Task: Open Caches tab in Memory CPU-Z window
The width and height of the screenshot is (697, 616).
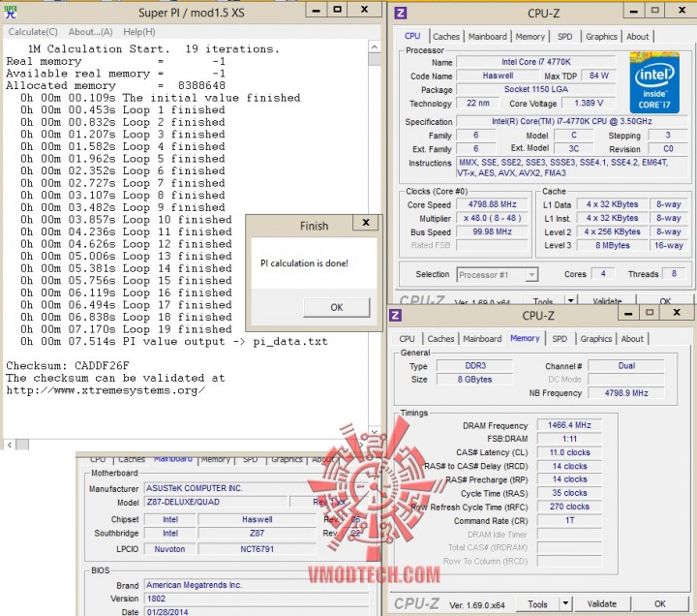Action: click(x=440, y=339)
